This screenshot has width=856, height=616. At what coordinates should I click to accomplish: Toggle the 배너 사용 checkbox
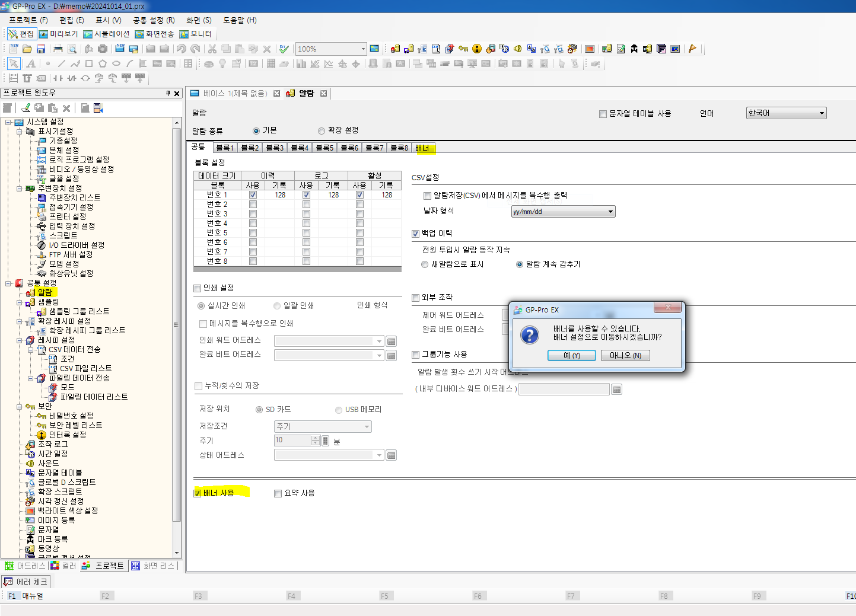click(x=198, y=493)
